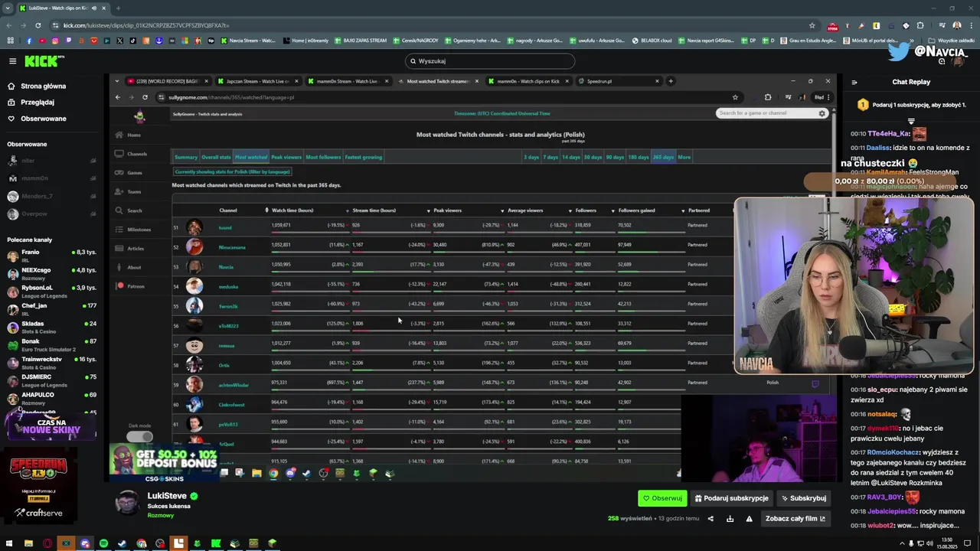The image size is (980, 551).
Task: Open the LukiSteve avatar below the video
Action: point(126,503)
